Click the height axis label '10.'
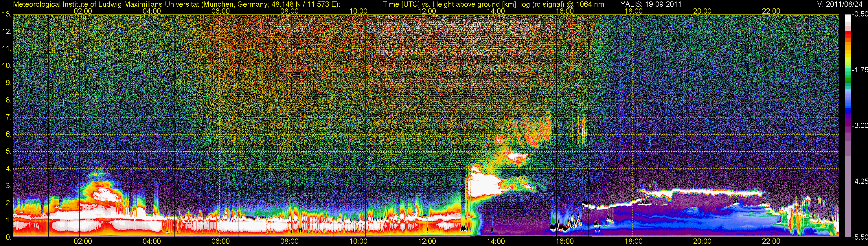 click(6, 66)
